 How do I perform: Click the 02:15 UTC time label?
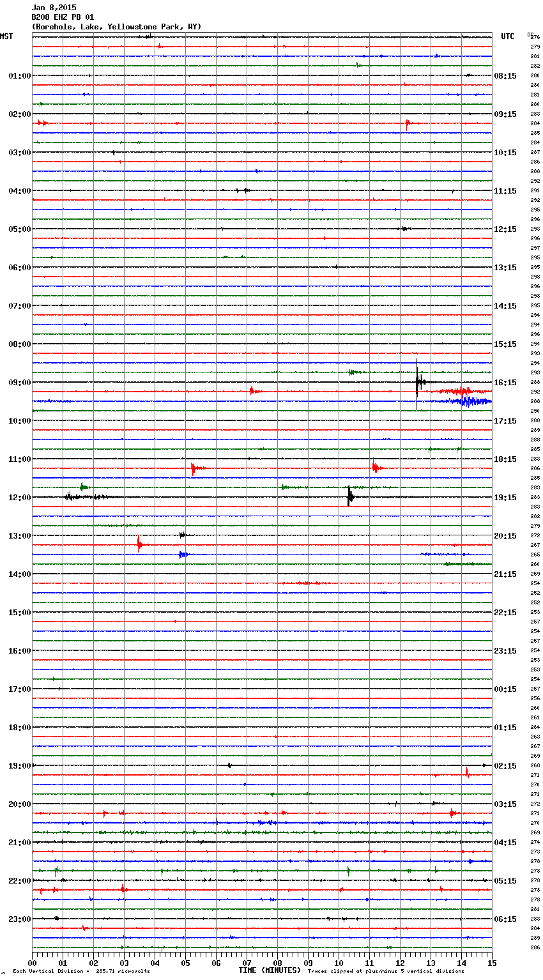point(505,766)
